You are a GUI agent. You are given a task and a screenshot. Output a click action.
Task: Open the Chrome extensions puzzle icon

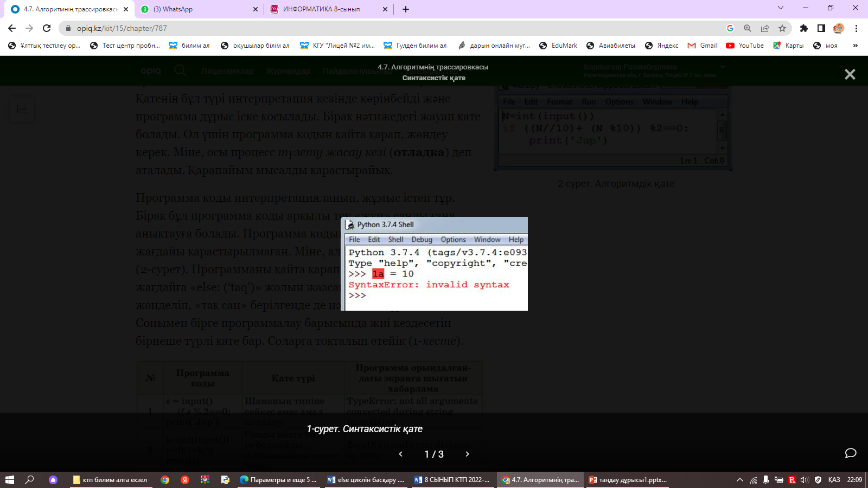[x=804, y=28]
